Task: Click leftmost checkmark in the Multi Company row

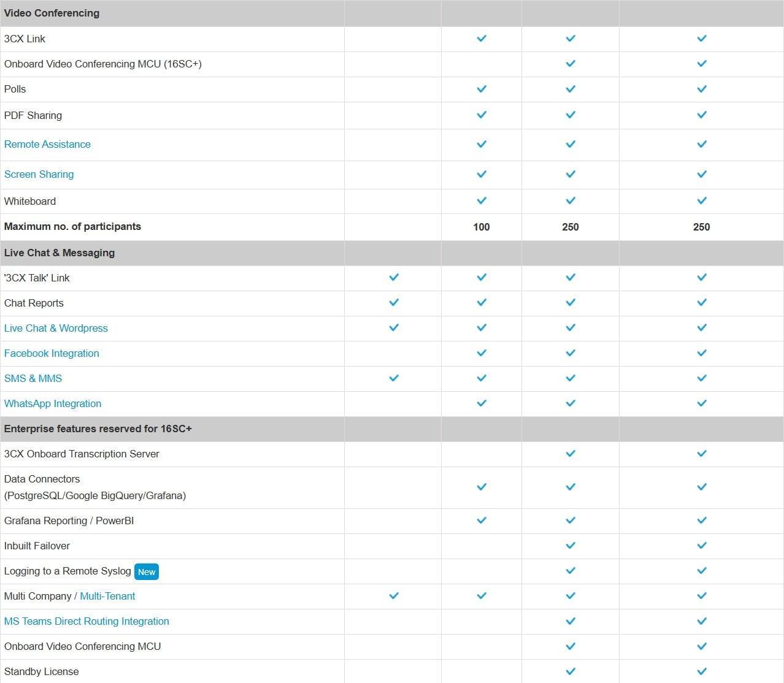Action: point(394,596)
